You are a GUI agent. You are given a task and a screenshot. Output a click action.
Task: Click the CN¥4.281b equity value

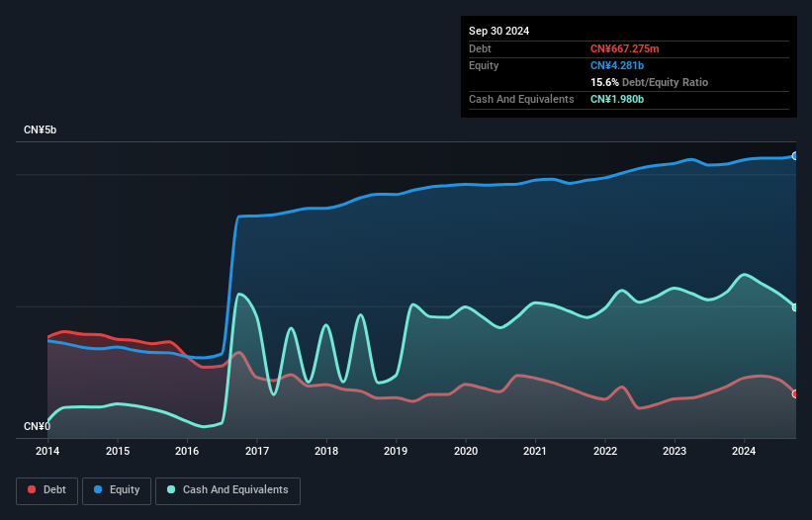pyautogui.click(x=617, y=65)
